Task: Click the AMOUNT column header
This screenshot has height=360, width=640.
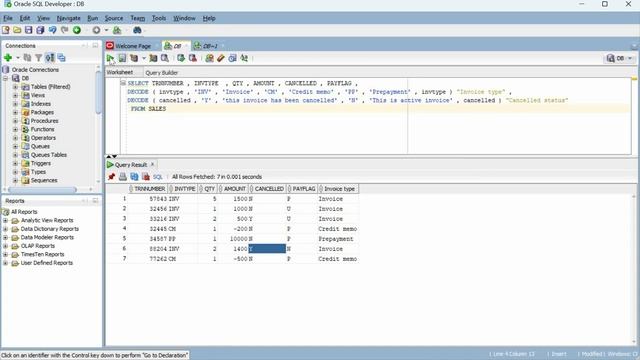Action: (234, 189)
